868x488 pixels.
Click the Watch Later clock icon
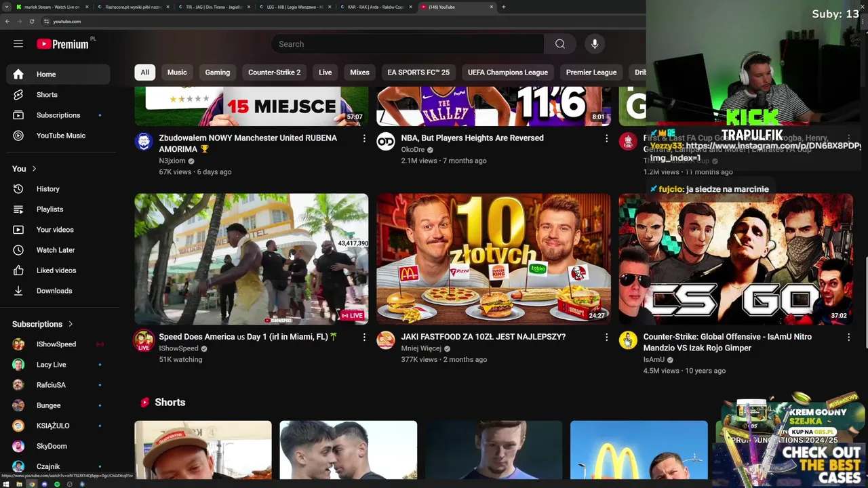point(18,250)
